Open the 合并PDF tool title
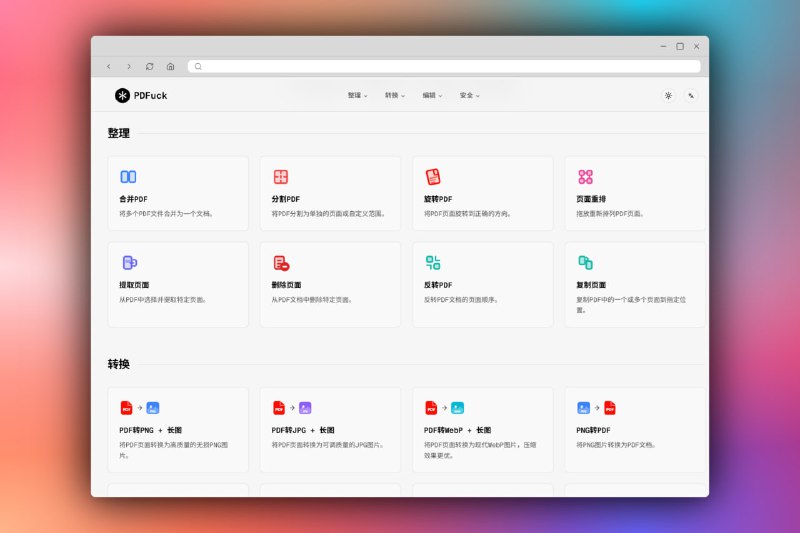 pos(133,199)
